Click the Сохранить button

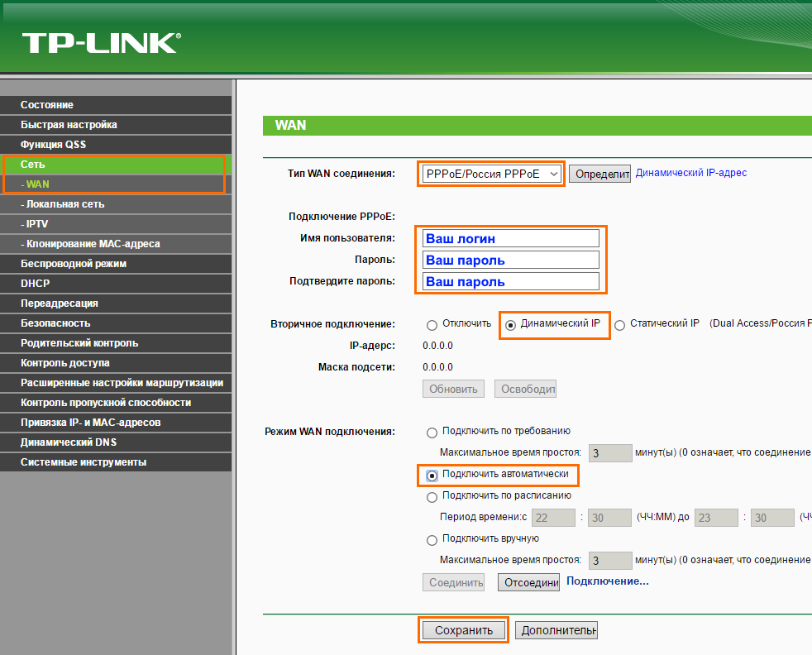464,630
